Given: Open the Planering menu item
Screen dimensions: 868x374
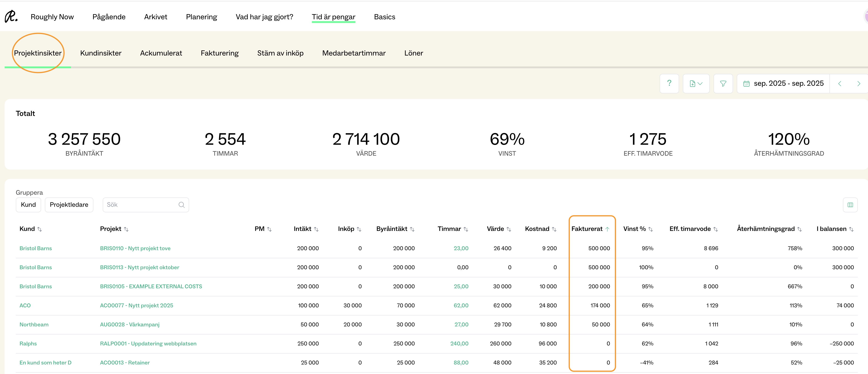Looking at the screenshot, I should (x=201, y=17).
